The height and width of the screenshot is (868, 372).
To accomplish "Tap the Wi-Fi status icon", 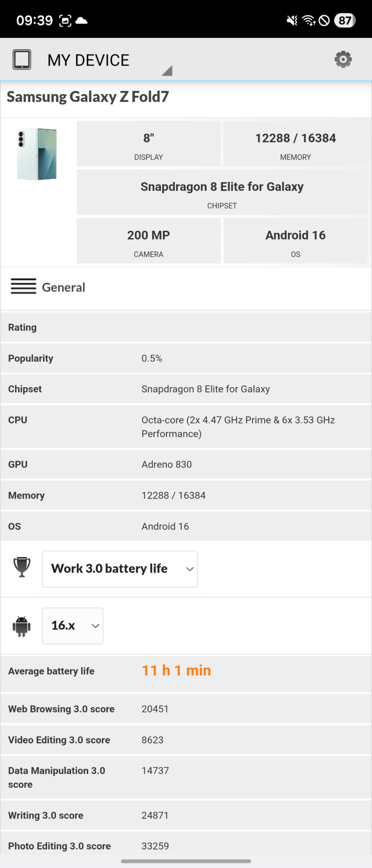I will tap(309, 20).
